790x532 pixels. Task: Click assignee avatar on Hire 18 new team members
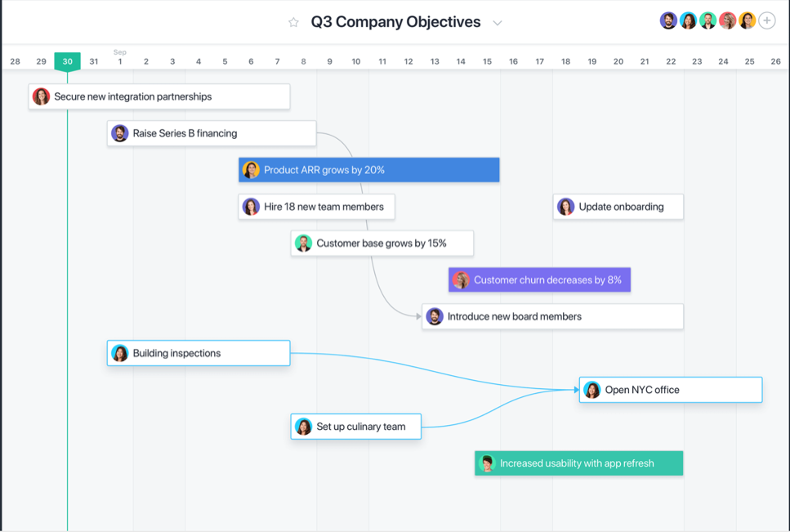[x=251, y=207]
